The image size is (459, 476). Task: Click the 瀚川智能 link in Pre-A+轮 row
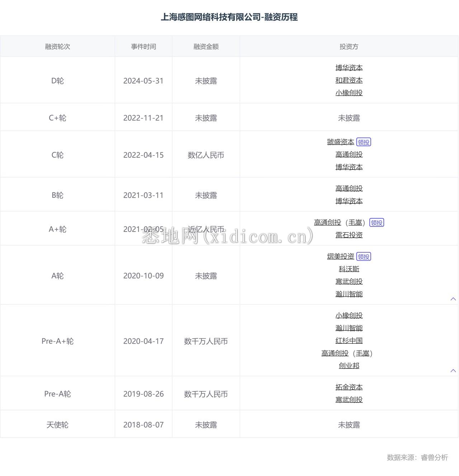point(349,328)
